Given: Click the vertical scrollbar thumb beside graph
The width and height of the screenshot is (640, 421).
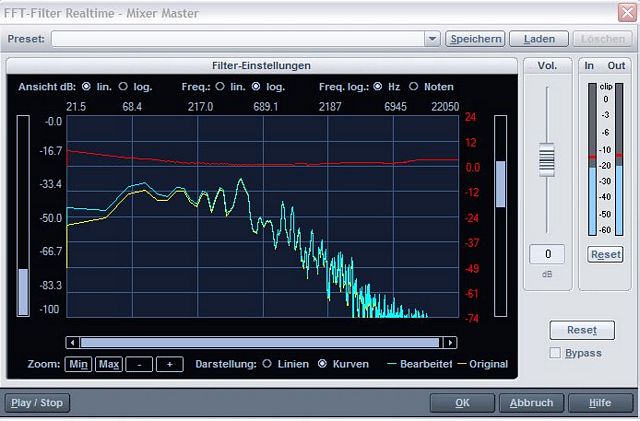Looking at the screenshot, I should pos(500,184).
